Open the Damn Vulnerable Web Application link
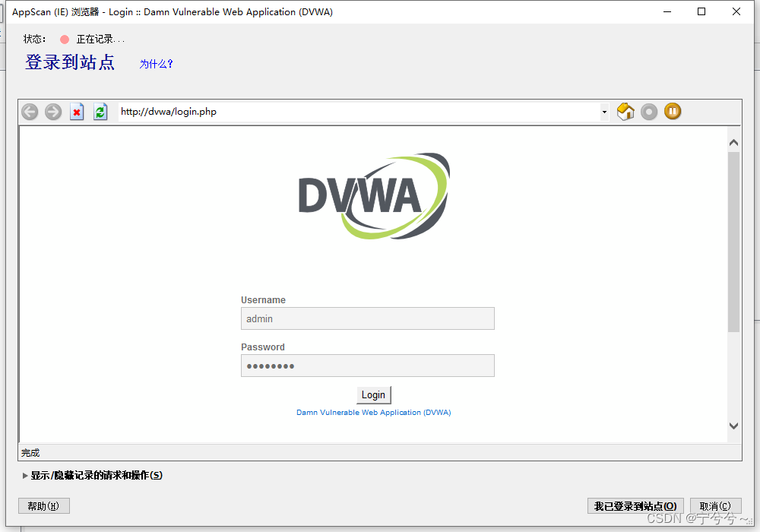This screenshot has width=760, height=532. coord(374,413)
